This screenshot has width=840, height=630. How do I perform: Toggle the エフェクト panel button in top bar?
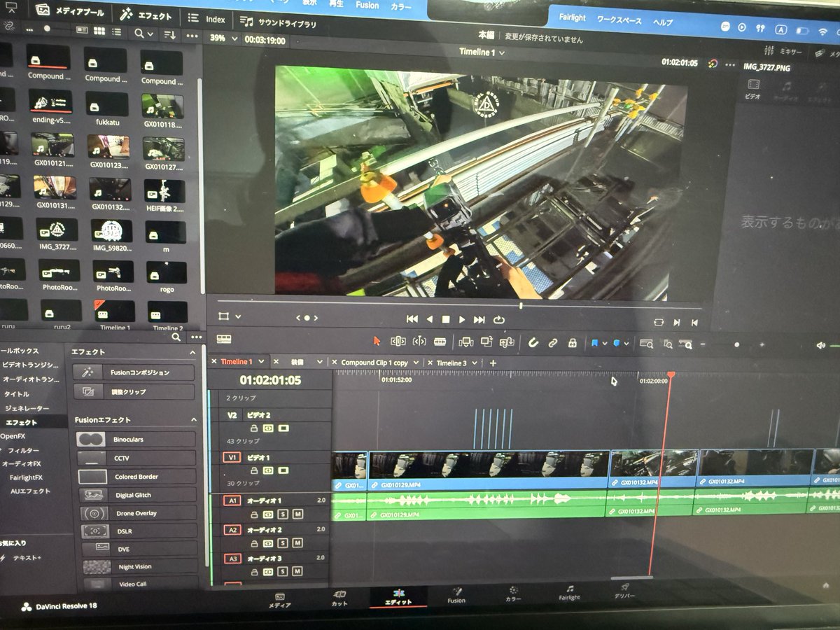pos(146,13)
